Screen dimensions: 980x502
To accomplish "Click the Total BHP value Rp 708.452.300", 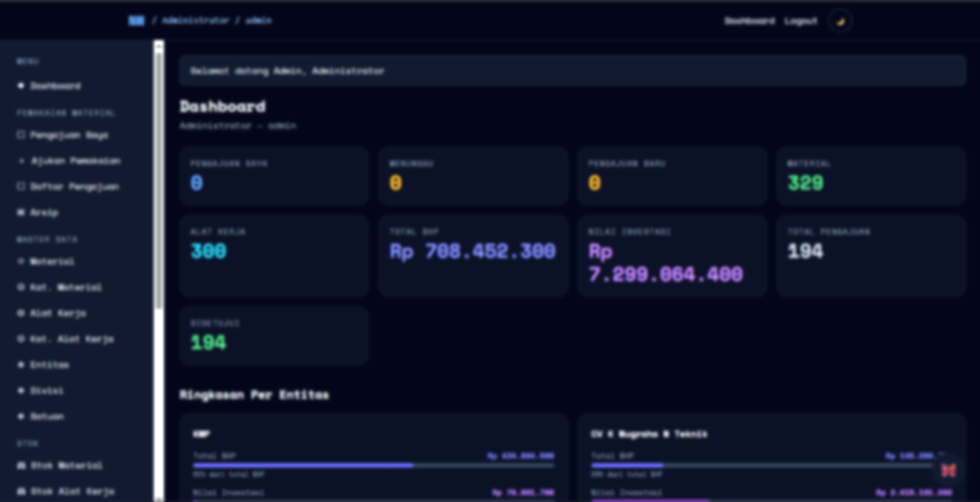I will 473,251.
